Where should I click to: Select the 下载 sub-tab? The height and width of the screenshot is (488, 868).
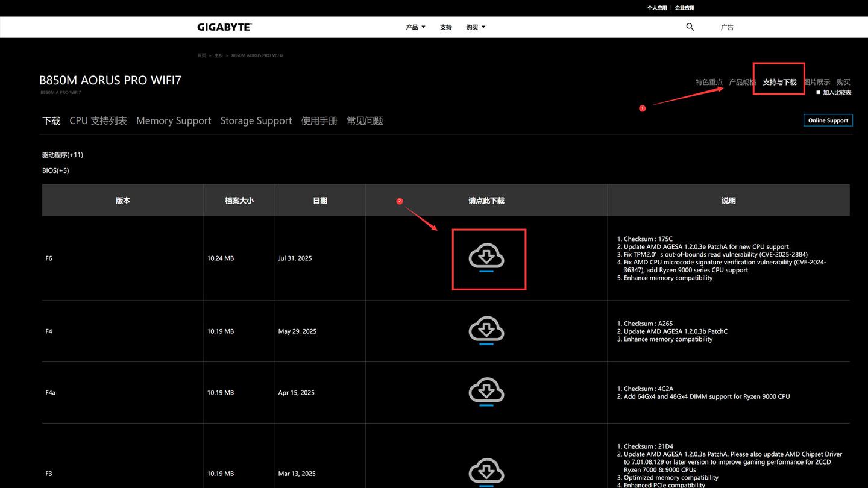[51, 120]
